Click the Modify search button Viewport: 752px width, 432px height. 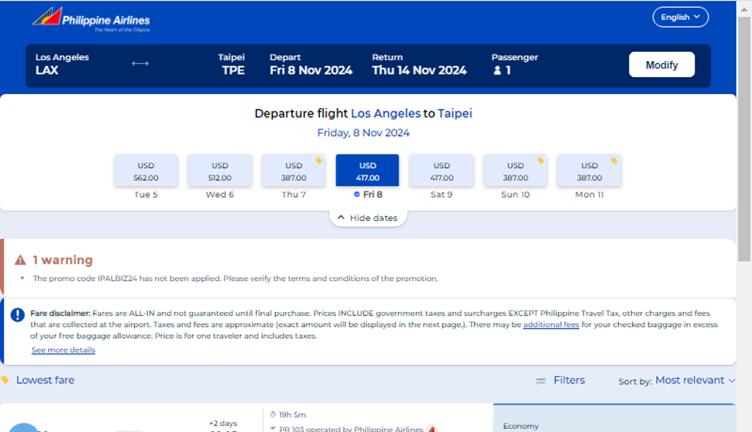(x=661, y=65)
